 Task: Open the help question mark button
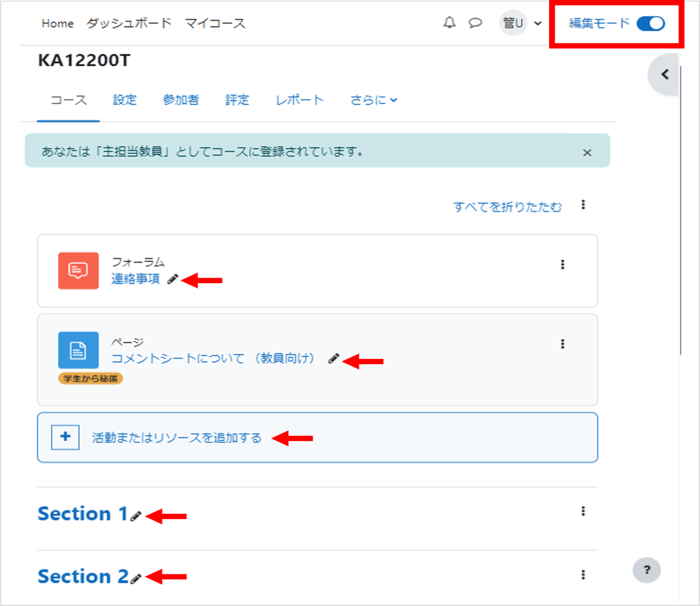click(x=647, y=570)
